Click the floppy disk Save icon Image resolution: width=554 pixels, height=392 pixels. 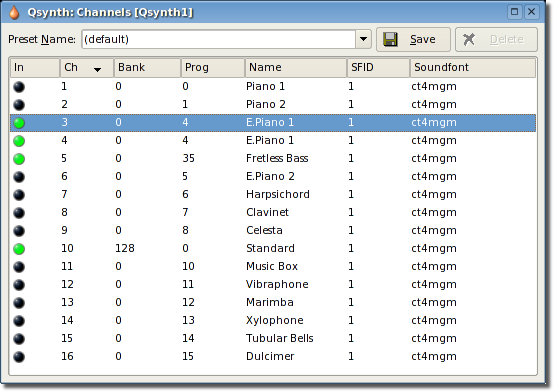(390, 39)
